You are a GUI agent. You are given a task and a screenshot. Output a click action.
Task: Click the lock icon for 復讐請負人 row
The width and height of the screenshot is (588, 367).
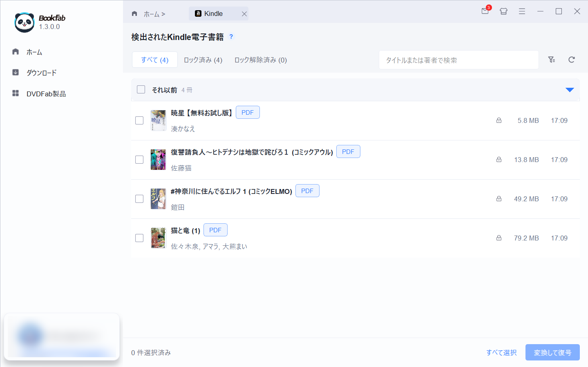[499, 160]
